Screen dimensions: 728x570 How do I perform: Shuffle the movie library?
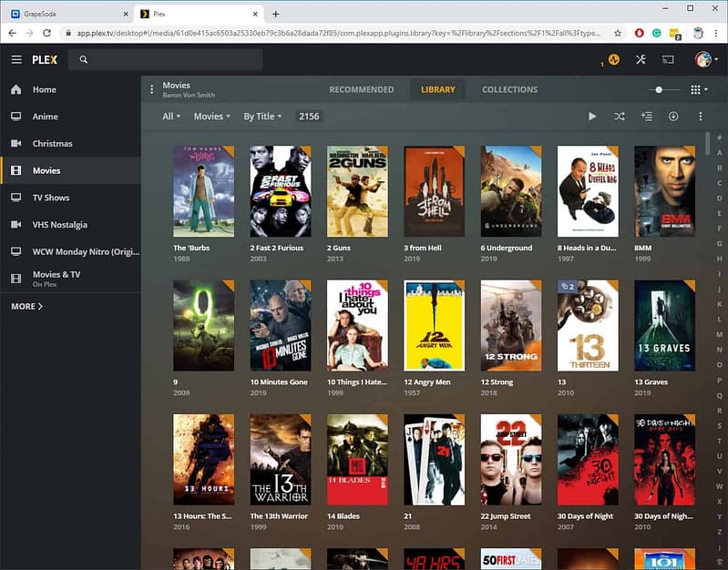coord(620,116)
